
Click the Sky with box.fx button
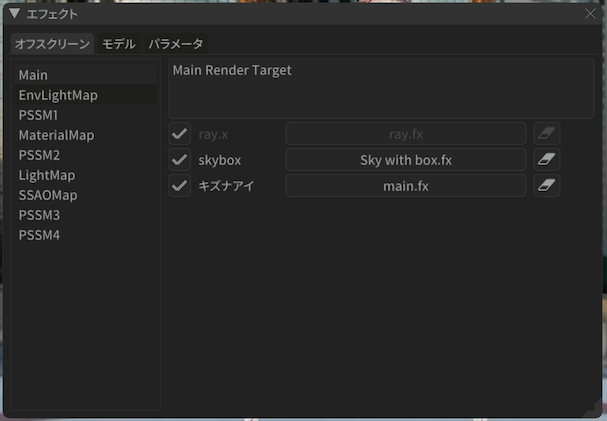tap(406, 160)
